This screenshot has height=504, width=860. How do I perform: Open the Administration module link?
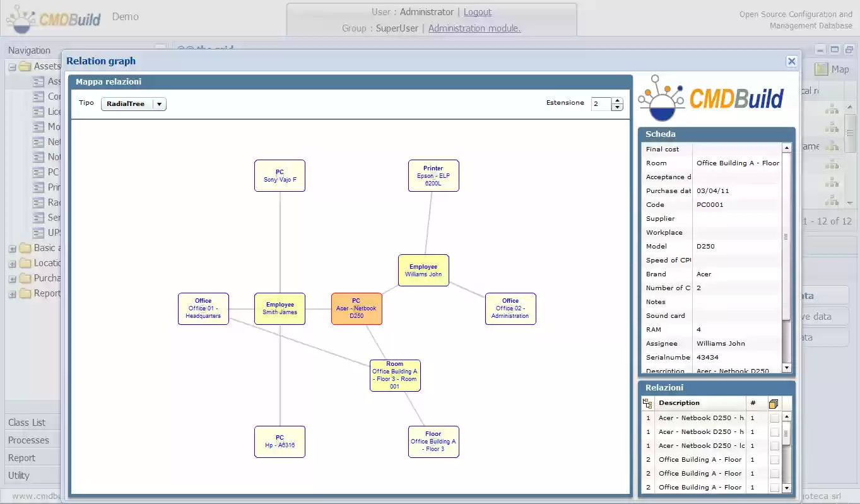(x=474, y=28)
